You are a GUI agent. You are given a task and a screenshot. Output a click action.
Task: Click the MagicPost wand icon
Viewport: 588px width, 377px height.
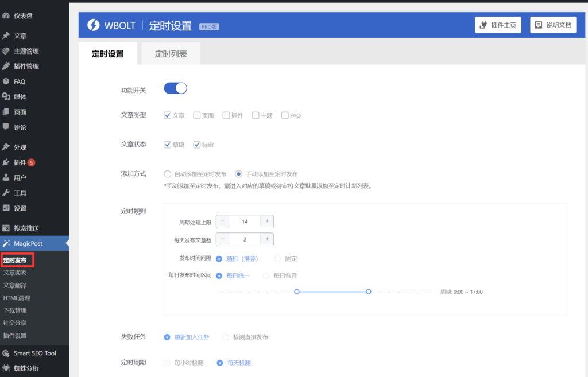tap(6, 243)
